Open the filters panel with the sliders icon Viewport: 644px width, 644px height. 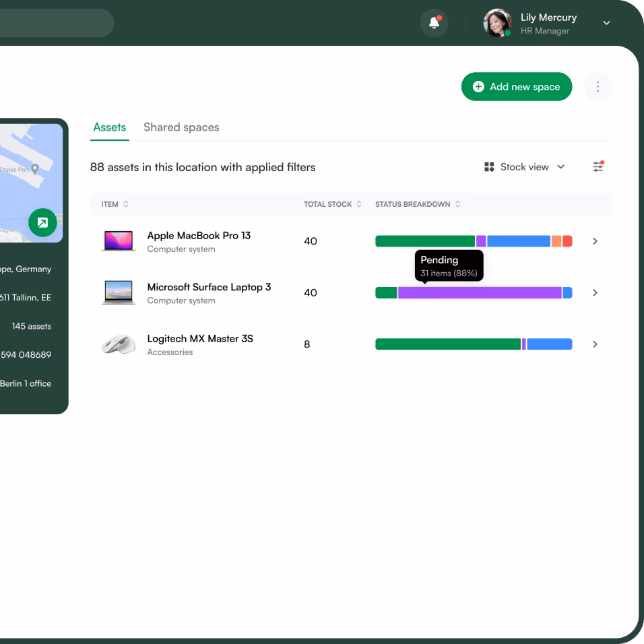pyautogui.click(x=598, y=166)
